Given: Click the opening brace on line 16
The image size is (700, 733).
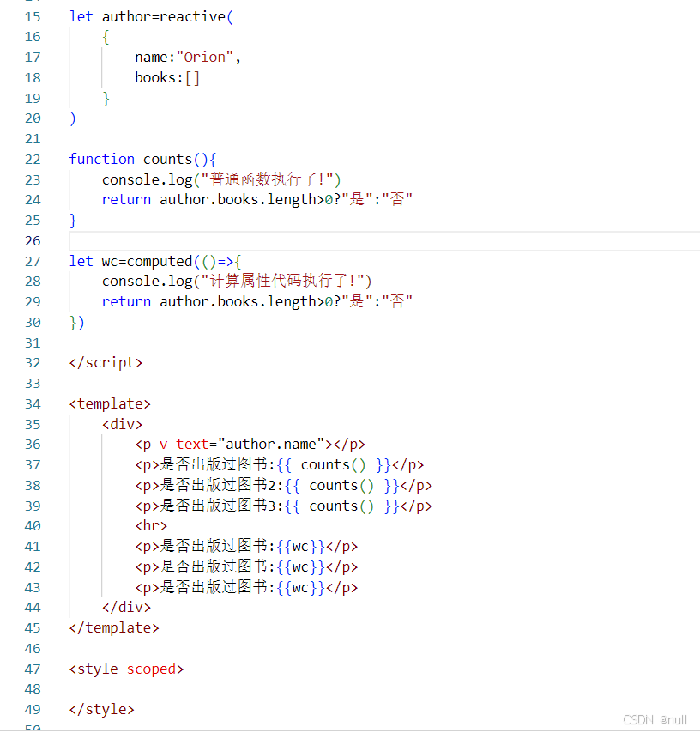Looking at the screenshot, I should pyautogui.click(x=106, y=37).
